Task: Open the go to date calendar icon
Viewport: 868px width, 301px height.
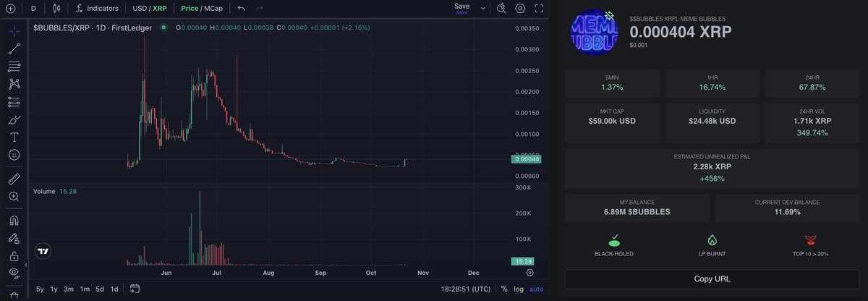Action: click(x=135, y=289)
